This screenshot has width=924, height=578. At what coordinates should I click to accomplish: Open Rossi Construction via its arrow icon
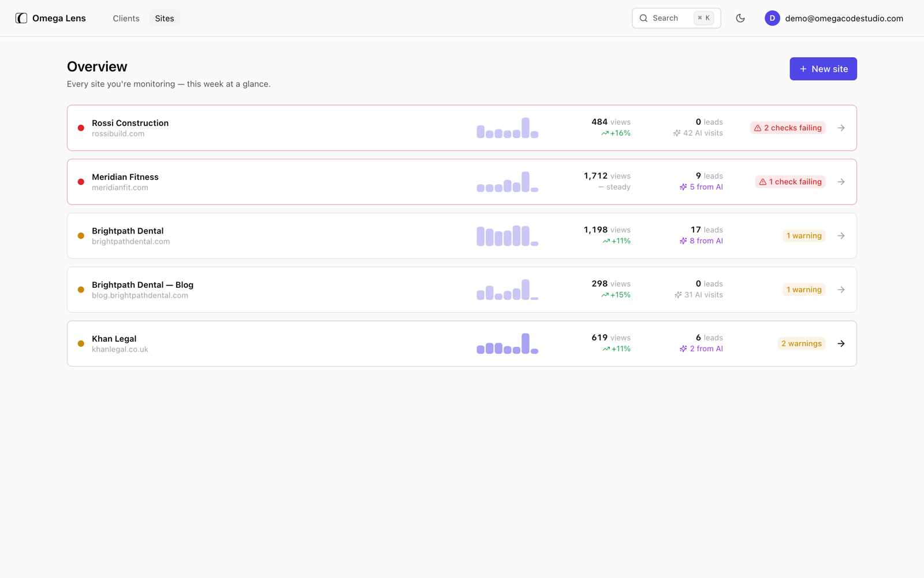841,128
